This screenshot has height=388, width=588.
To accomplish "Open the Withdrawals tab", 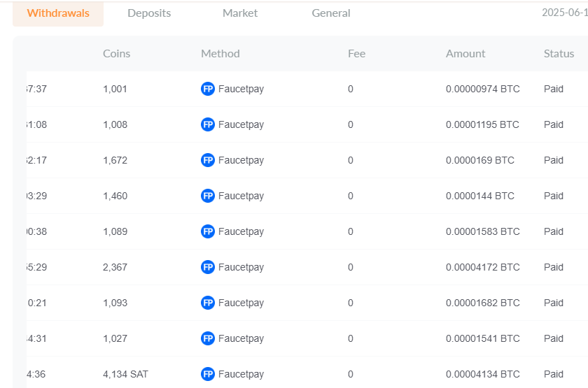I will [58, 13].
